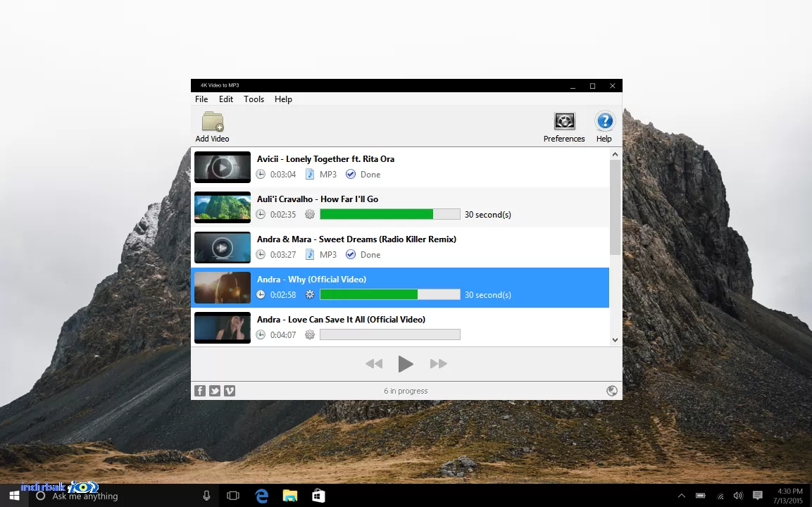Click the clock icon next to 0:03:27
The image size is (812, 507).
261,255
